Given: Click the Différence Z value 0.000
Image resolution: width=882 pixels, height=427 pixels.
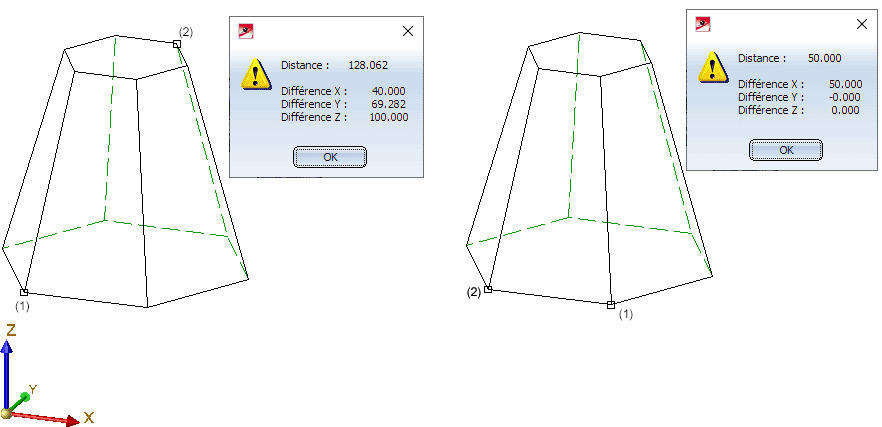Looking at the screenshot, I should [x=845, y=110].
